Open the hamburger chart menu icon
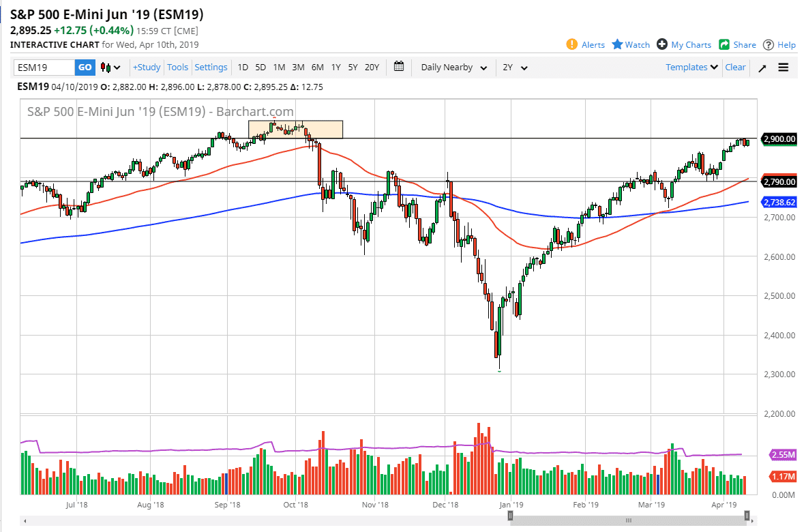The image size is (806, 532). coord(783,67)
